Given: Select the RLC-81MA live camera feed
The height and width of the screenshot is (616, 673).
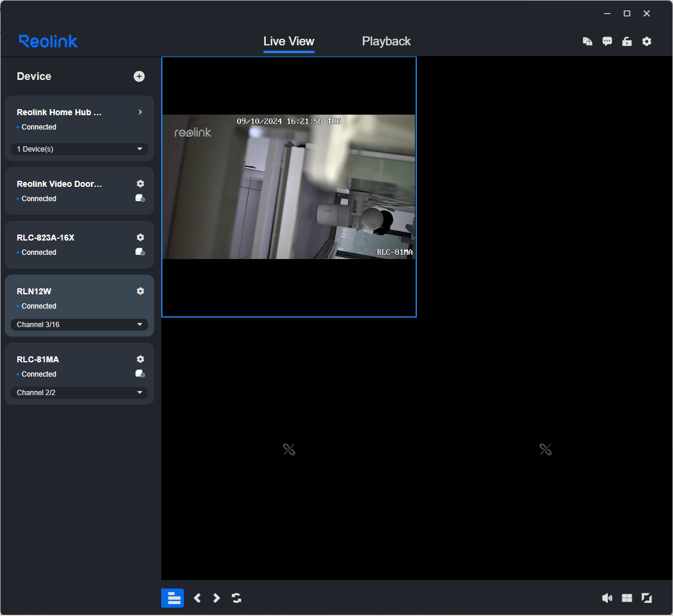Looking at the screenshot, I should coord(289,187).
